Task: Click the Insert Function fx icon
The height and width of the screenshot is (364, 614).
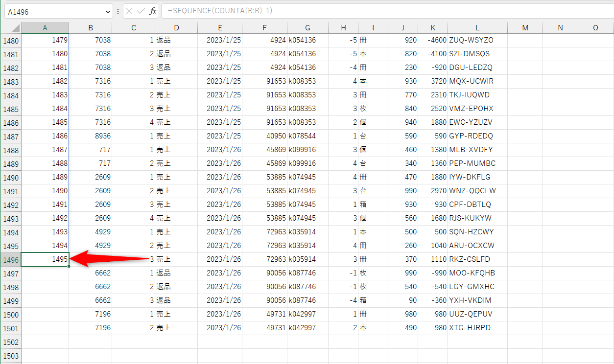Action: 153,11
